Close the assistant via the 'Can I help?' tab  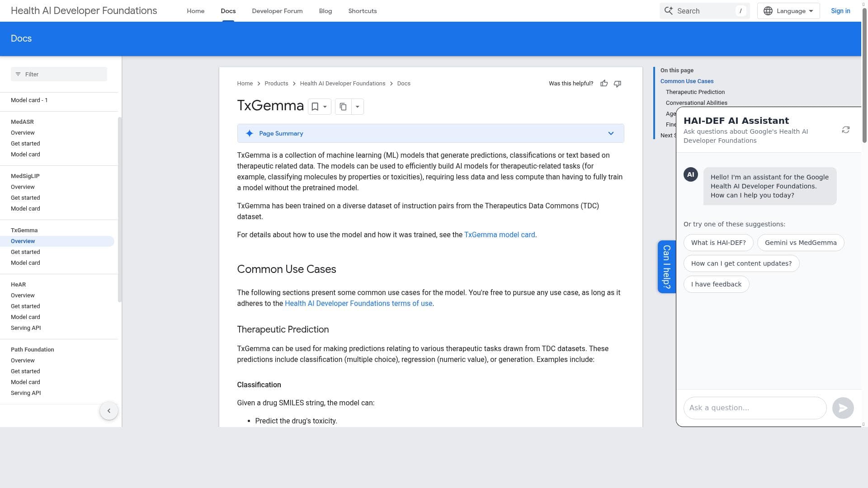click(667, 267)
